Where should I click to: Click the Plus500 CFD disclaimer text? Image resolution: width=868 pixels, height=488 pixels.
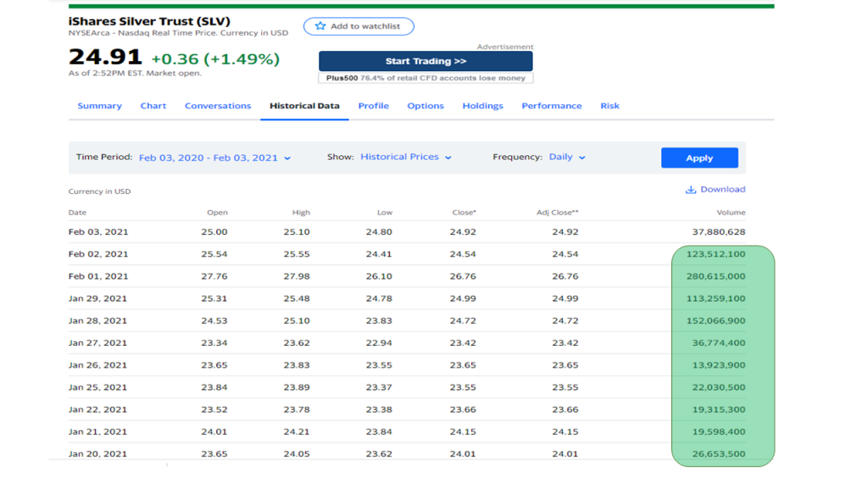click(x=426, y=78)
